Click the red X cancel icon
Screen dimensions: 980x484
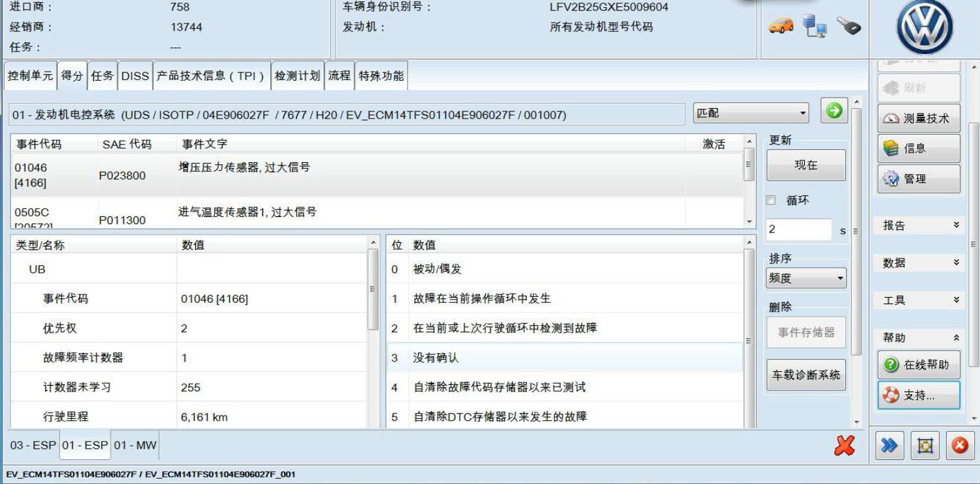click(x=845, y=446)
